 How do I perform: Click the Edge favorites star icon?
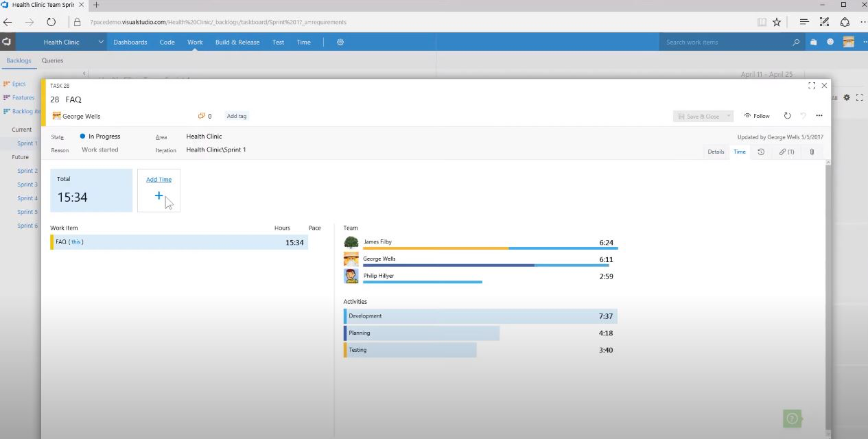tap(776, 22)
